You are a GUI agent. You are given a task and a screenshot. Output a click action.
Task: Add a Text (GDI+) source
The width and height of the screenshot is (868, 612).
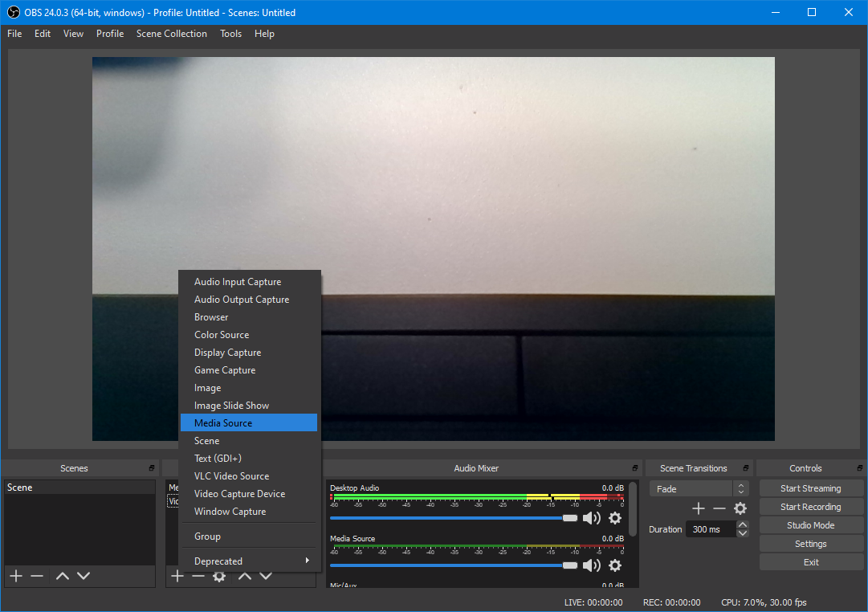tap(249, 458)
